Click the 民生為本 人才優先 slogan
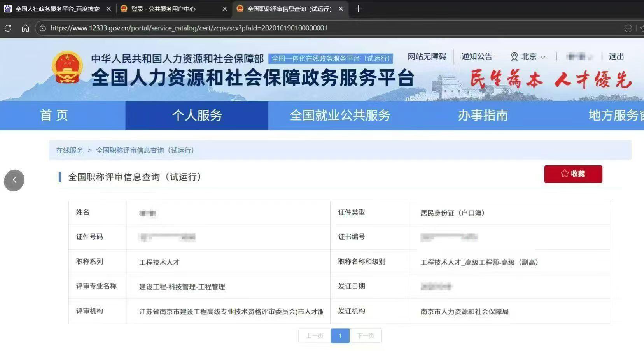This screenshot has width=644, height=351. (551, 79)
